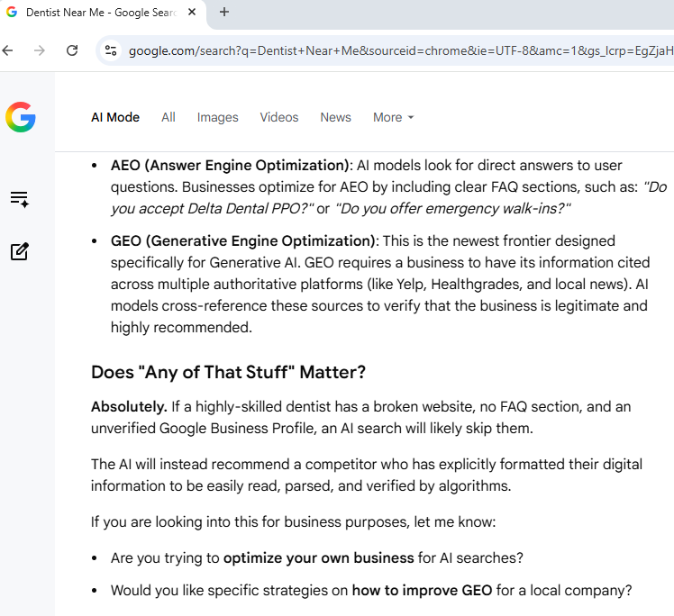
Task: Click 'AEO (Answer Engine Optimization)' bold text
Action: 232,166
